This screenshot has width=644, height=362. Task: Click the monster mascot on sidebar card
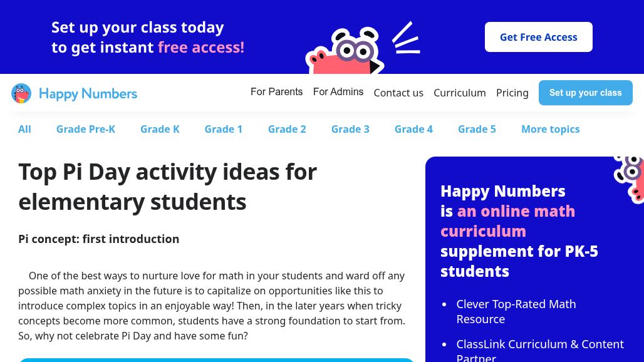click(x=630, y=176)
